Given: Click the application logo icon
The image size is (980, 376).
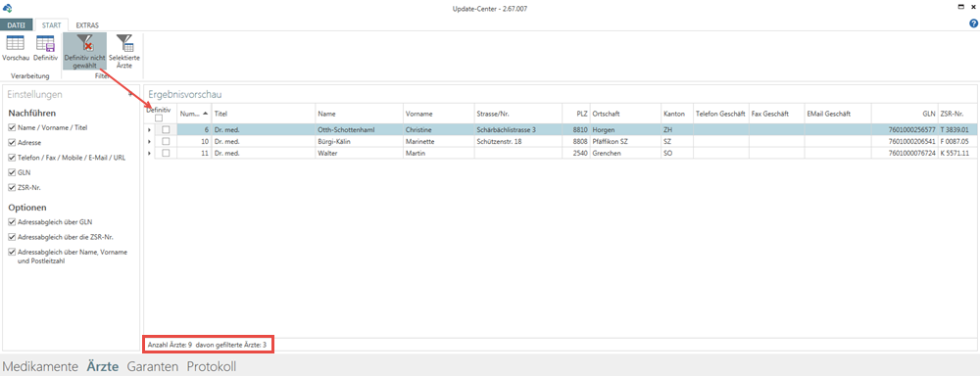Looking at the screenshot, I should point(8,8).
